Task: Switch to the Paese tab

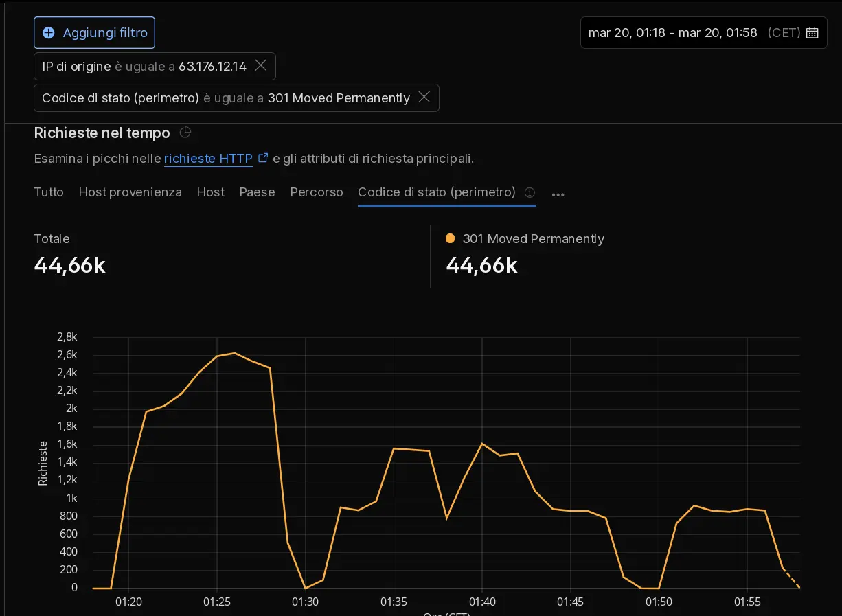Action: click(258, 192)
